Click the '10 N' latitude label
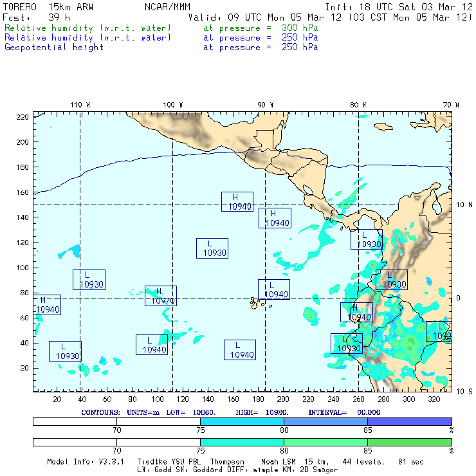 (464, 205)
